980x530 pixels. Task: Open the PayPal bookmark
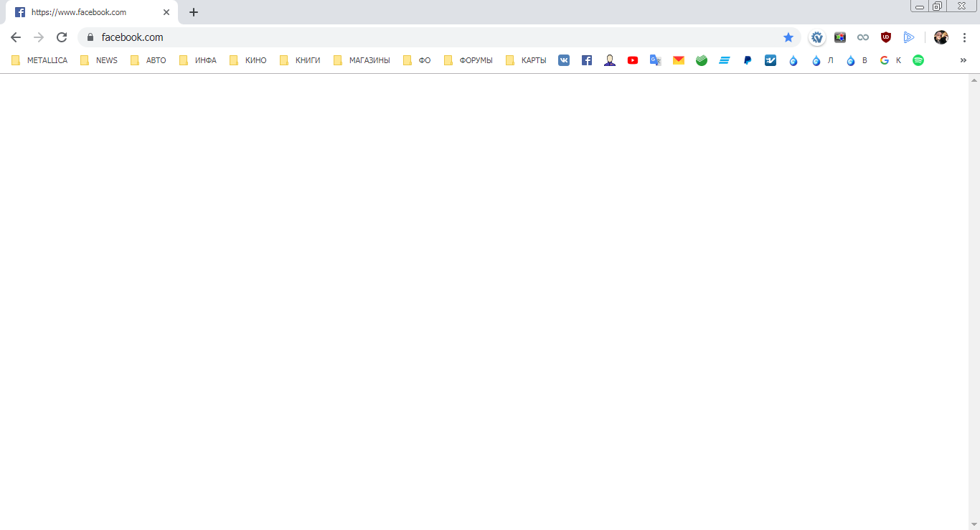click(x=748, y=60)
